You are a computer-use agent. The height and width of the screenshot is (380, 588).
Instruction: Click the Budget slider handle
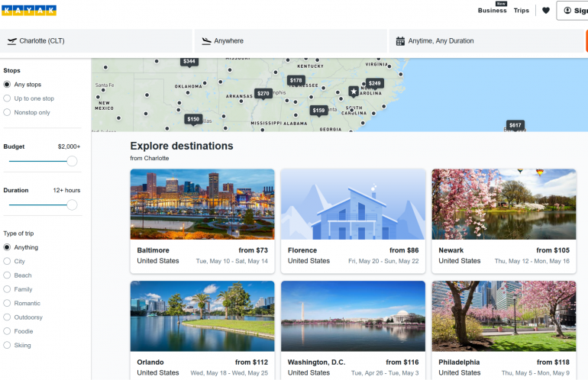[72, 161]
